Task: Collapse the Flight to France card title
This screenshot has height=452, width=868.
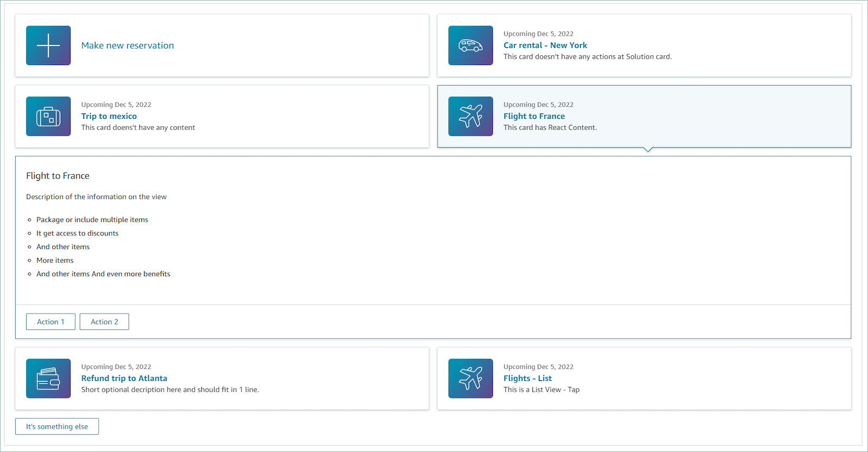Action: [x=534, y=116]
